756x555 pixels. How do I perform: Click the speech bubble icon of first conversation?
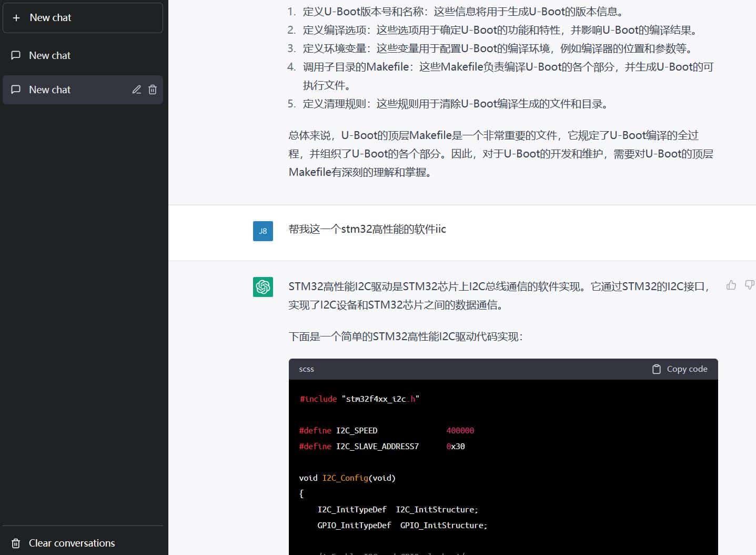(x=16, y=55)
